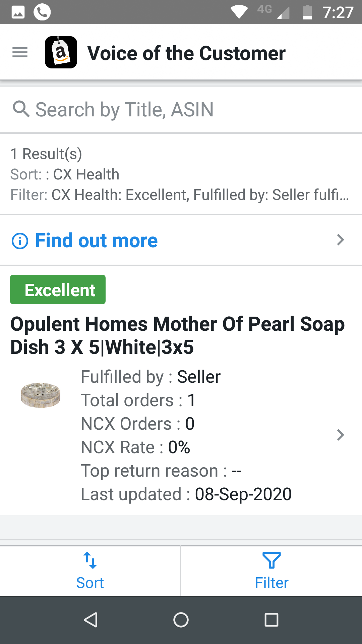
Task: Focus the Search by Title, ASIN field
Action: [181, 110]
